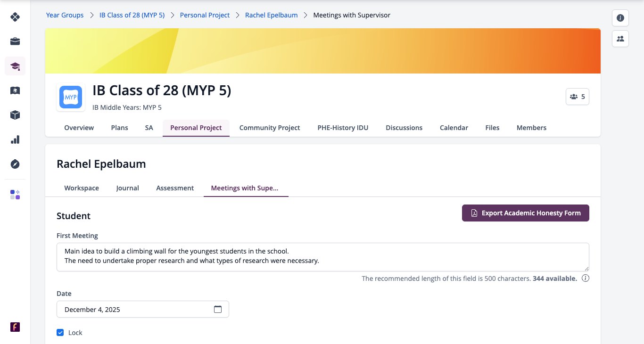Viewport: 644px width, 344px height.
Task: Click Export Academic Honesty Form button
Action: tap(526, 213)
